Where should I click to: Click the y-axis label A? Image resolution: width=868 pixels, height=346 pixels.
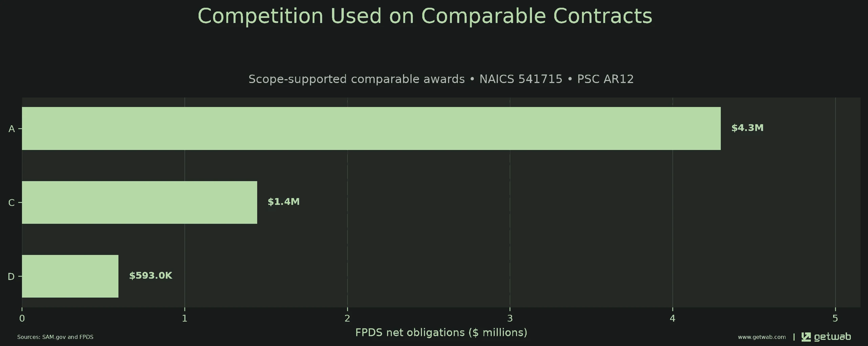pyautogui.click(x=12, y=129)
